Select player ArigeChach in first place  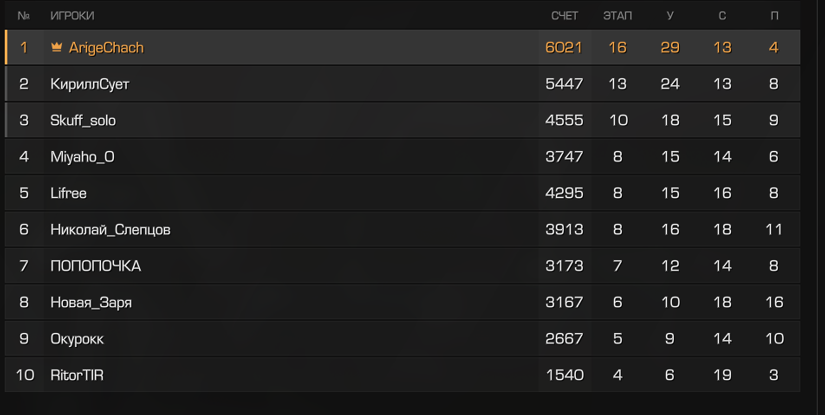click(x=403, y=47)
